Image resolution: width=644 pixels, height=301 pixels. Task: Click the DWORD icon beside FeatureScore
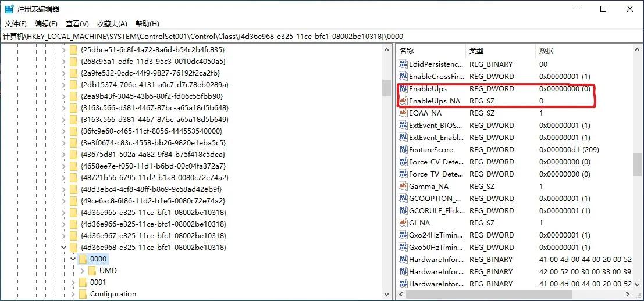(x=403, y=150)
